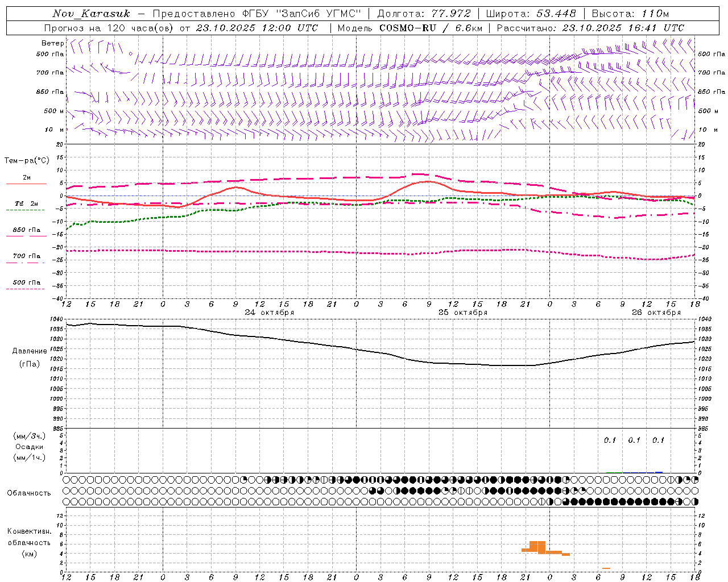Click the Ветер panel label
The image size is (728, 582).
pyautogui.click(x=52, y=43)
